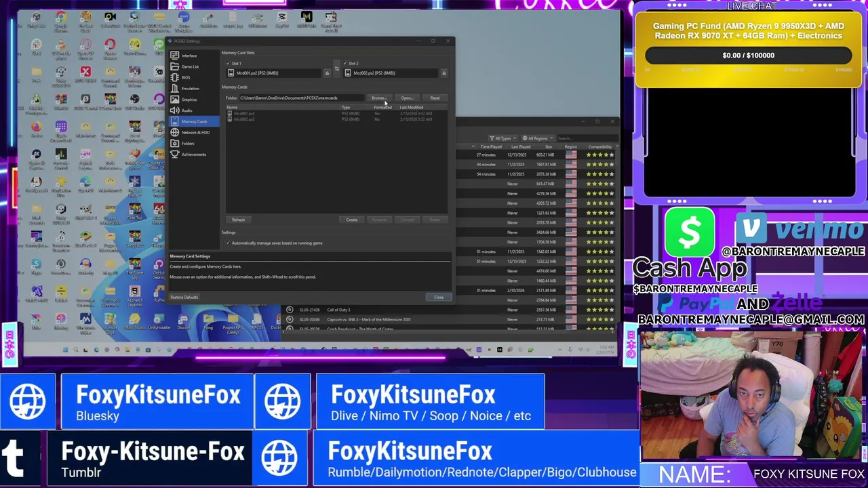Eject the memory card from Slot 2
This screenshot has height=488, width=868.
click(444, 73)
